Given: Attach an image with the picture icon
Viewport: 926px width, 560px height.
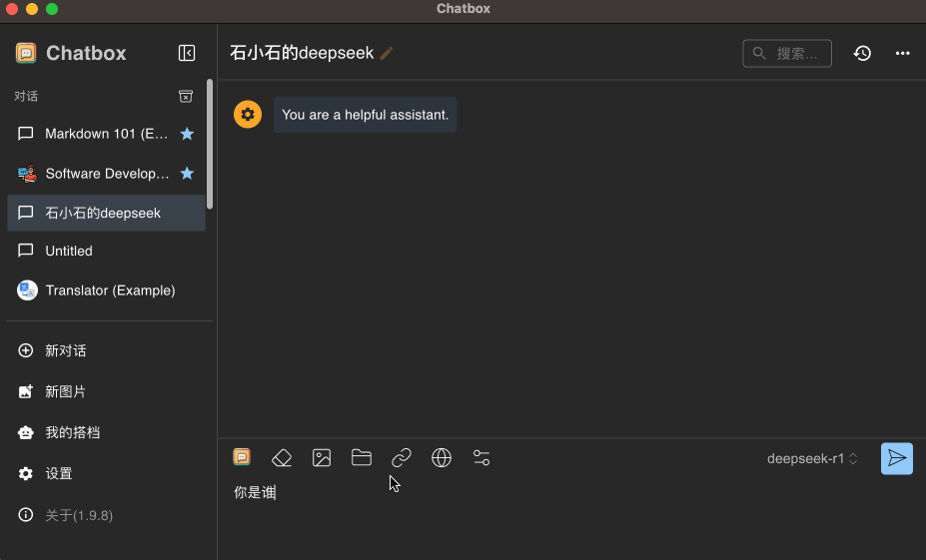Looking at the screenshot, I should pyautogui.click(x=322, y=457).
